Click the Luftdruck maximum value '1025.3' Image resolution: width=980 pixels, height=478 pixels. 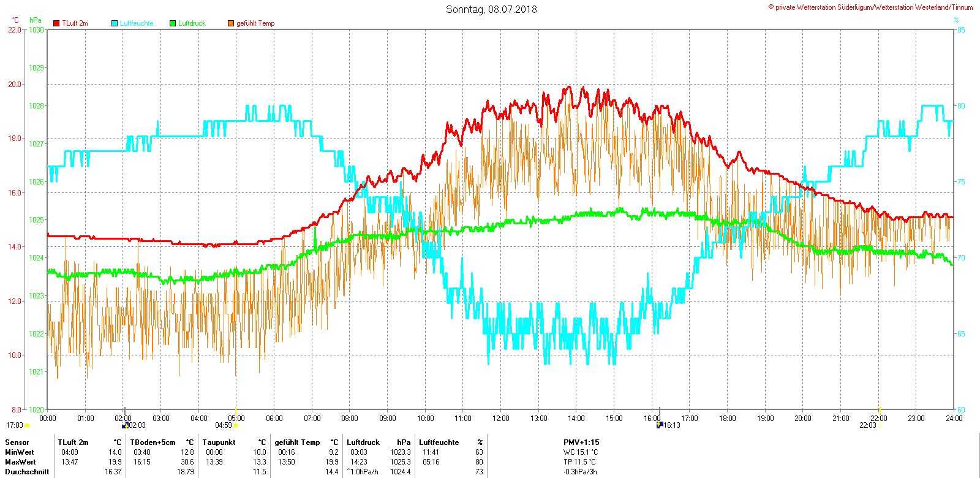point(401,462)
